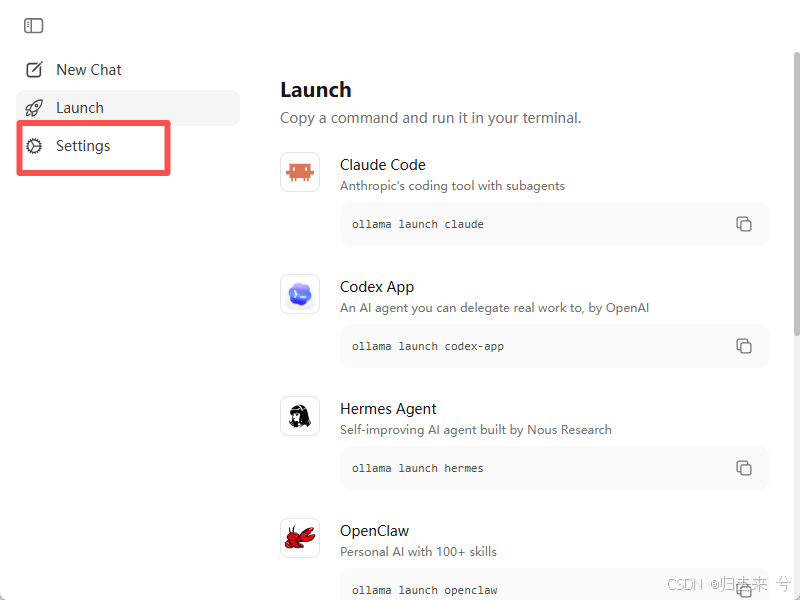Click the New Chat compose icon

[x=34, y=69]
